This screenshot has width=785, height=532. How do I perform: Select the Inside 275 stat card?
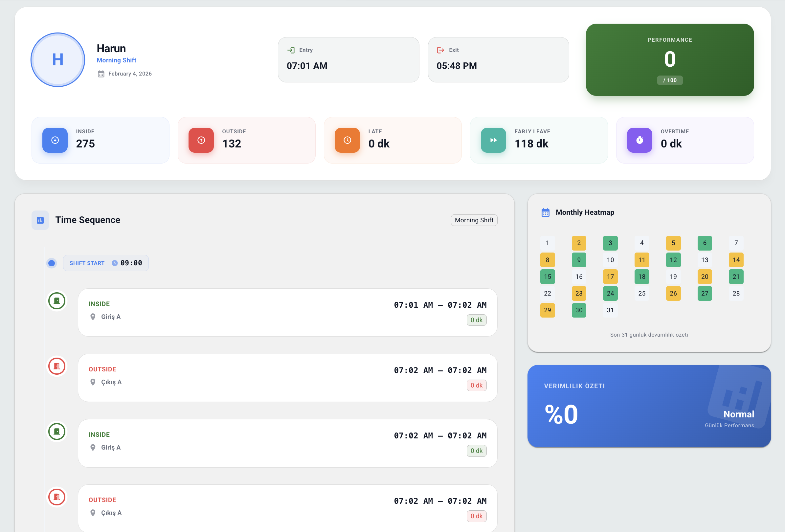point(100,140)
